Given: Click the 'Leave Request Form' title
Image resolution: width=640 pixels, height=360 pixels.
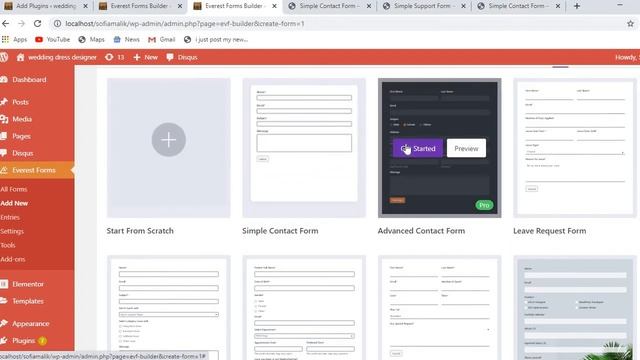Looking at the screenshot, I should pyautogui.click(x=549, y=231).
